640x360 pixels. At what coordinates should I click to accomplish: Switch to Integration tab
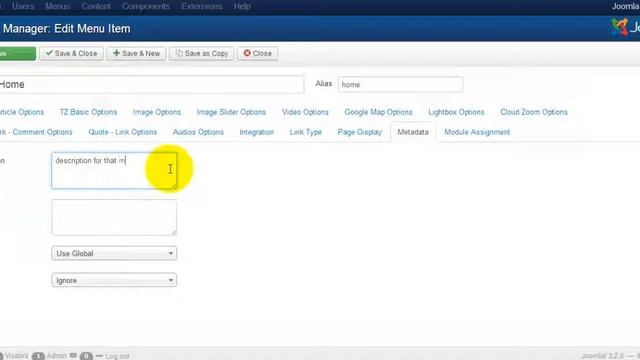point(257,132)
